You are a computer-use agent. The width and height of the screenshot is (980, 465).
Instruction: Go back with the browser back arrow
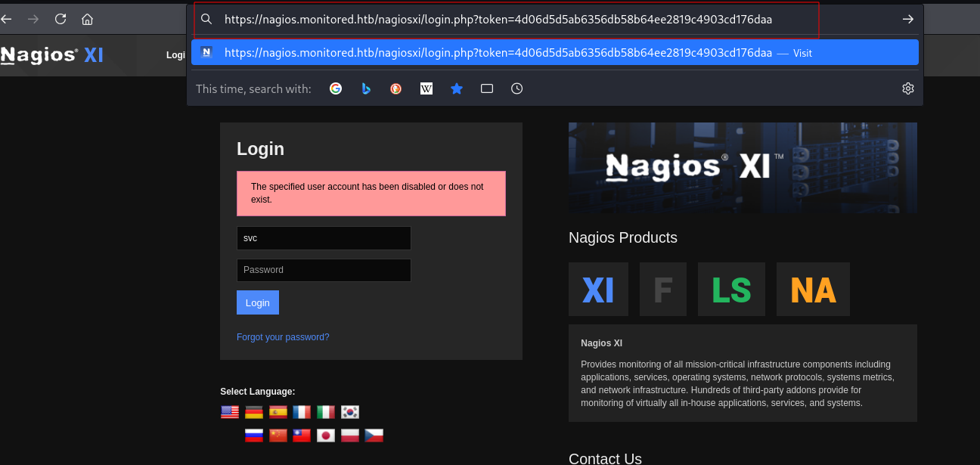pyautogui.click(x=7, y=19)
